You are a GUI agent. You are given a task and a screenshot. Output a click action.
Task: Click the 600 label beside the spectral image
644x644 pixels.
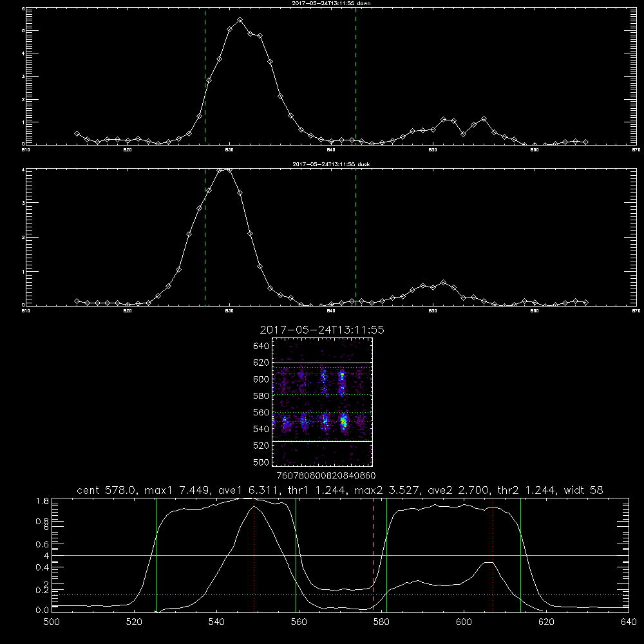(x=261, y=379)
